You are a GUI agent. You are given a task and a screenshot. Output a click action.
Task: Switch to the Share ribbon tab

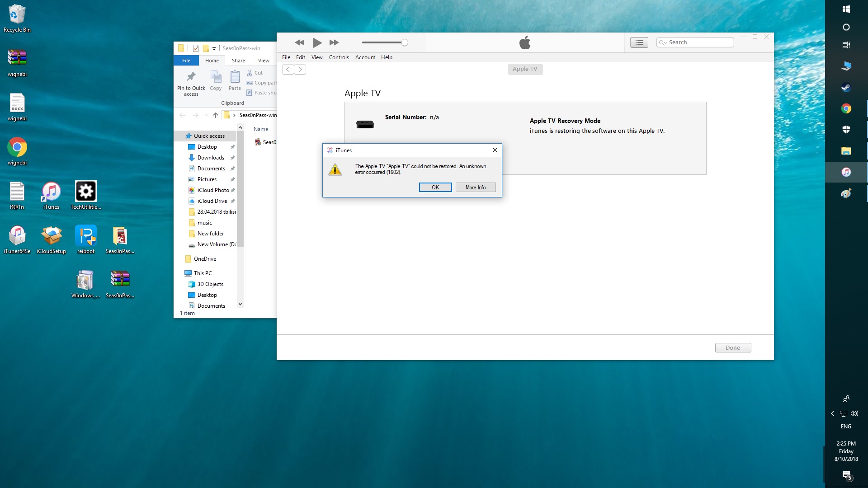238,61
